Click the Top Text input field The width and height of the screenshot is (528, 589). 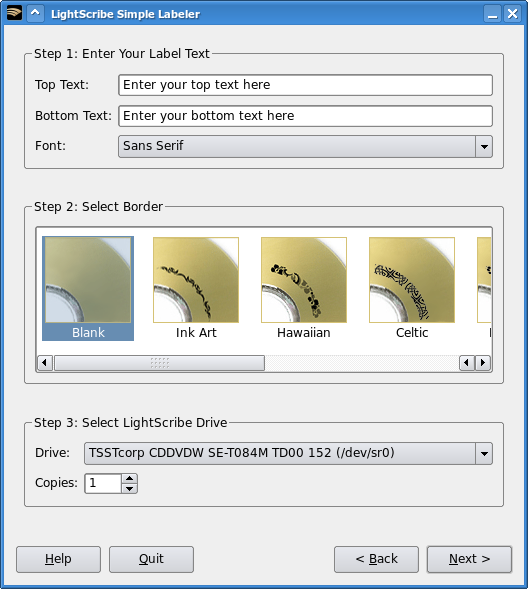[x=305, y=85]
